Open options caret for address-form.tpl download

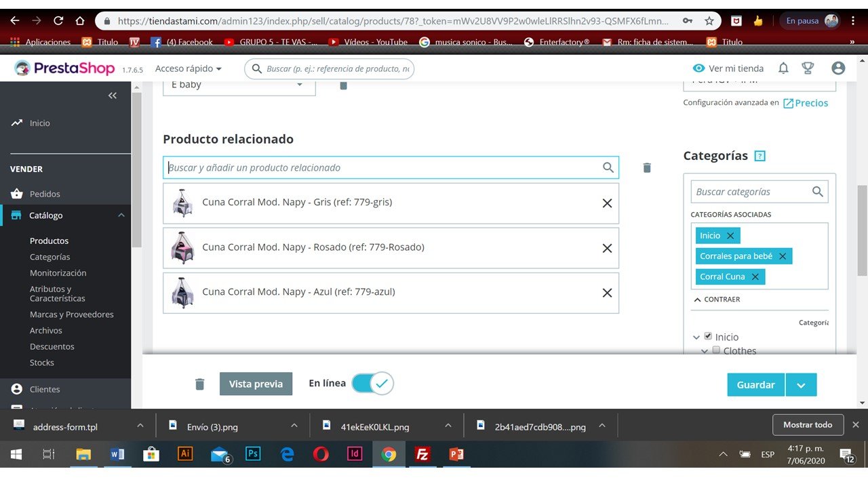click(140, 426)
